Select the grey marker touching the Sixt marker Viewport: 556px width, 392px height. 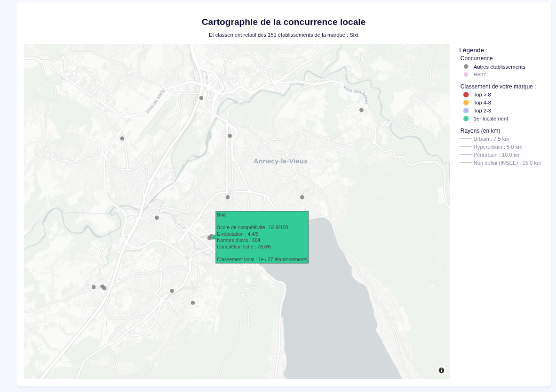(x=209, y=238)
